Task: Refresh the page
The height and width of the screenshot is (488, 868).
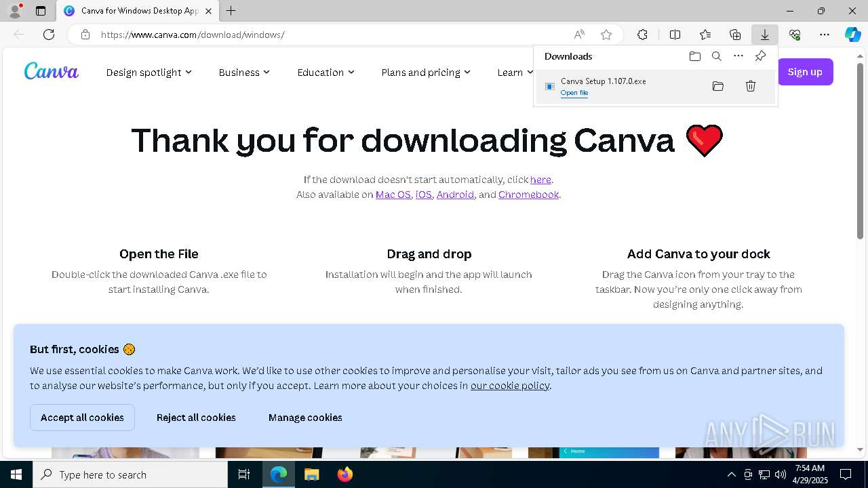Action: (x=49, y=35)
